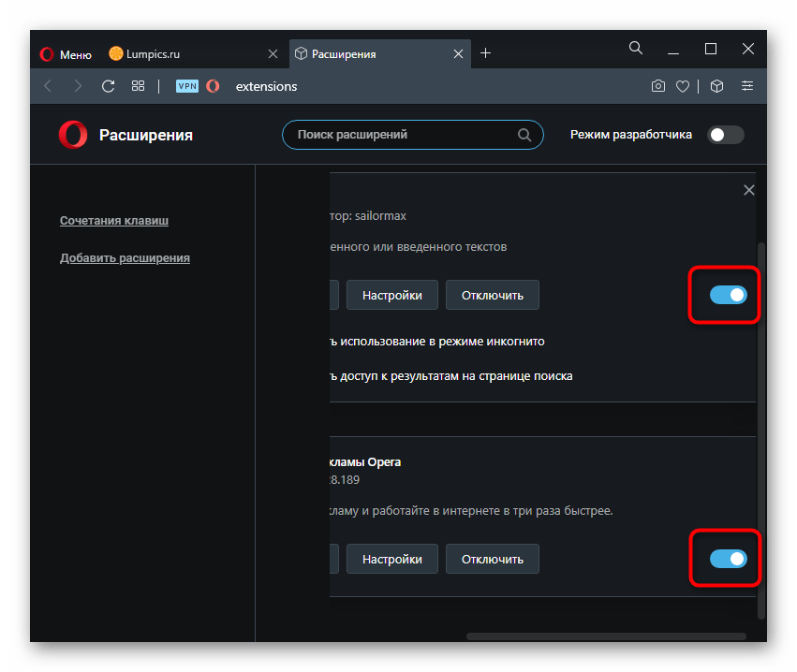Click the horizontal scrollbar at the bottom

click(605, 636)
